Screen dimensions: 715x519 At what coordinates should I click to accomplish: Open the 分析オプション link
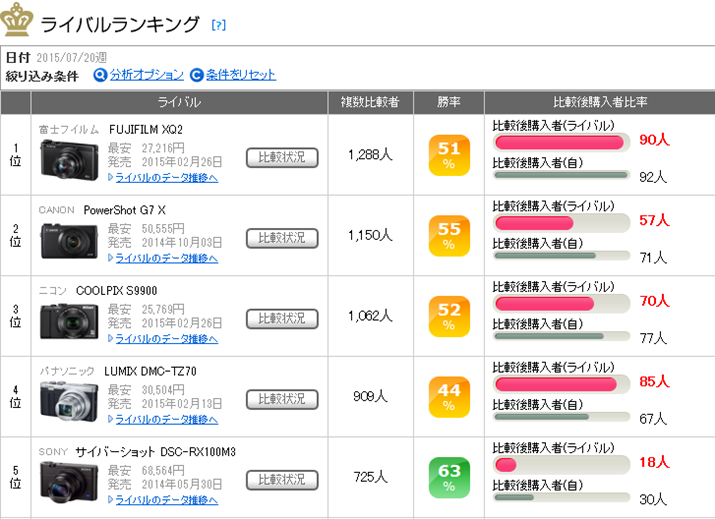(x=146, y=75)
